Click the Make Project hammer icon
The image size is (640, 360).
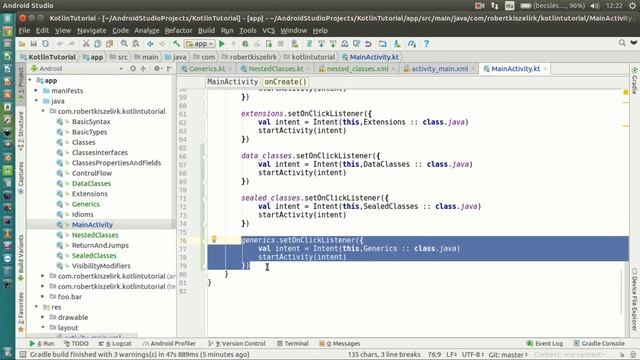(176, 44)
